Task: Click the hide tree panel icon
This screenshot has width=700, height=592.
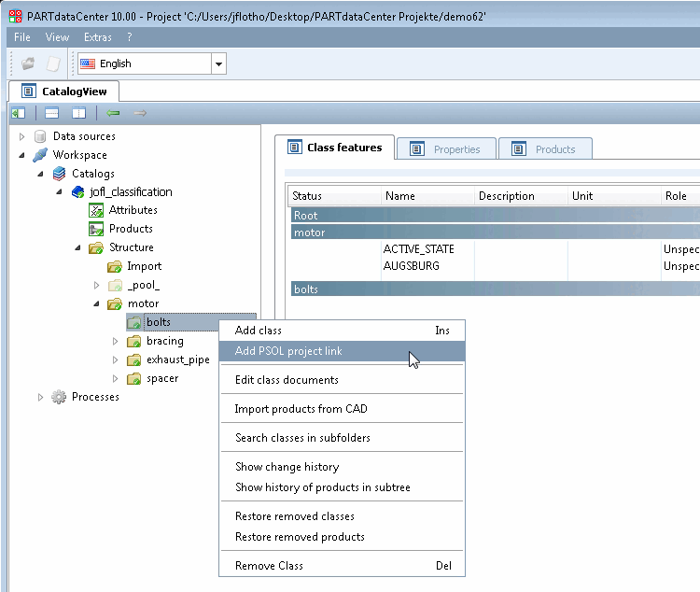Action: [x=19, y=113]
